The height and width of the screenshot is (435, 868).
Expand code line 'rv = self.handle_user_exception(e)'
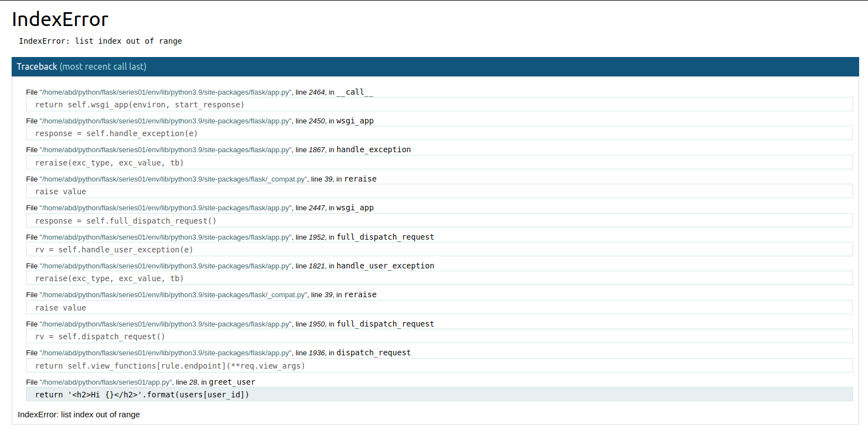click(x=439, y=250)
